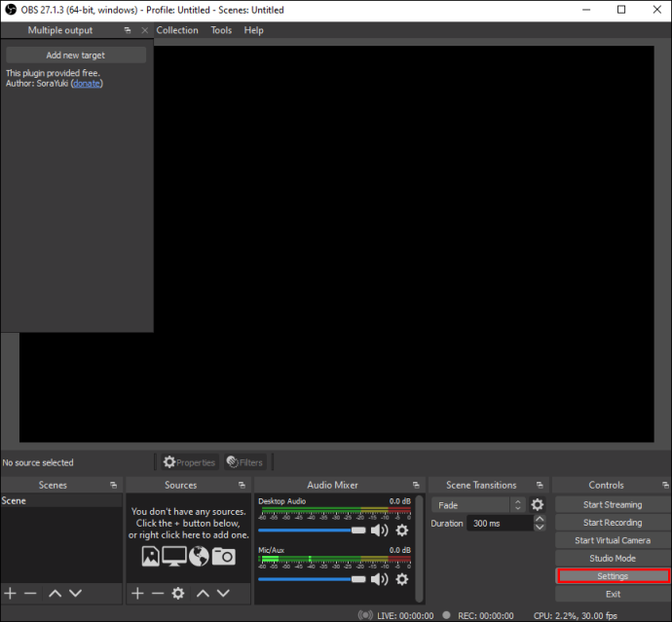
Task: Open the Fade transition dropdown
Action: (478, 505)
